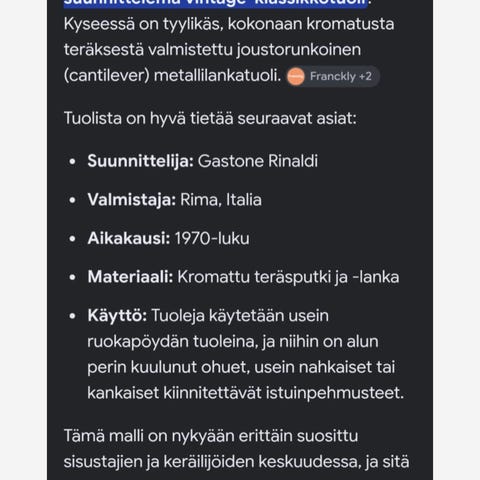Click the bullet point before Suunnittelija
This screenshot has height=480, width=480.
(x=72, y=162)
